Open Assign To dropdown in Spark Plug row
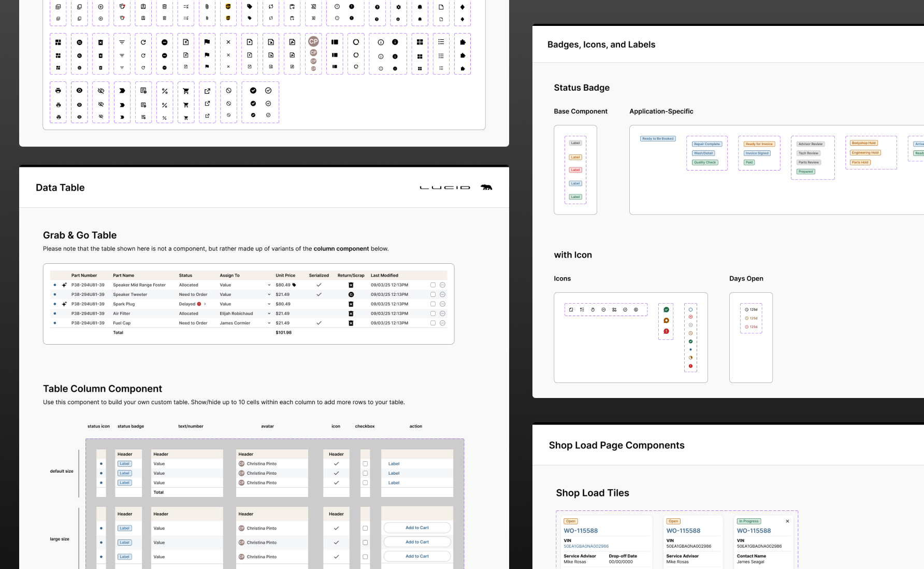This screenshot has height=569, width=924. pos(269,304)
